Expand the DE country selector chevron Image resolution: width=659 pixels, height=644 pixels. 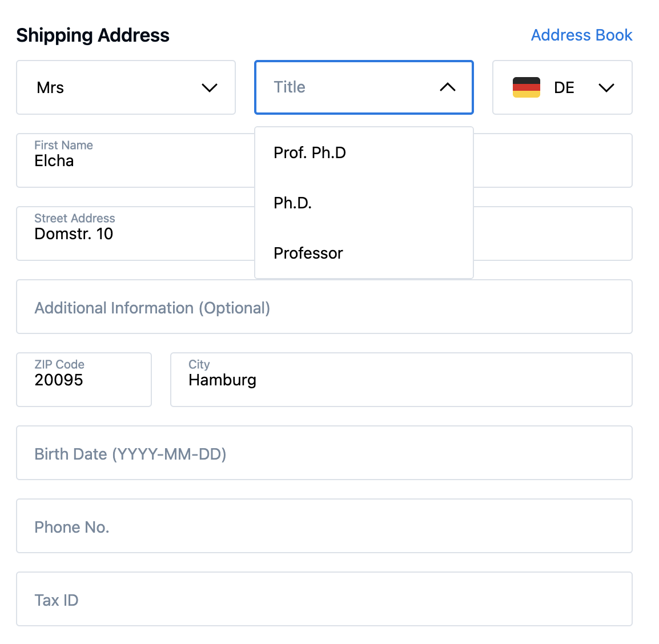[606, 88]
